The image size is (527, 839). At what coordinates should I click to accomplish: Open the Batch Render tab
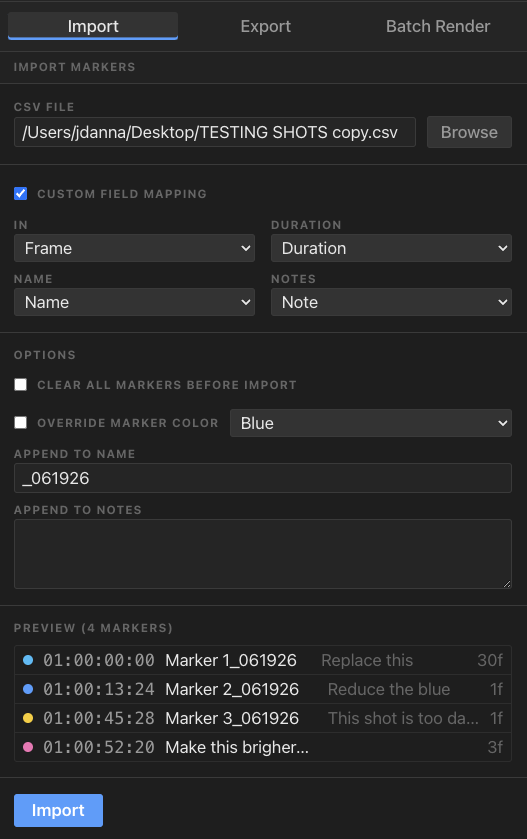[438, 26]
